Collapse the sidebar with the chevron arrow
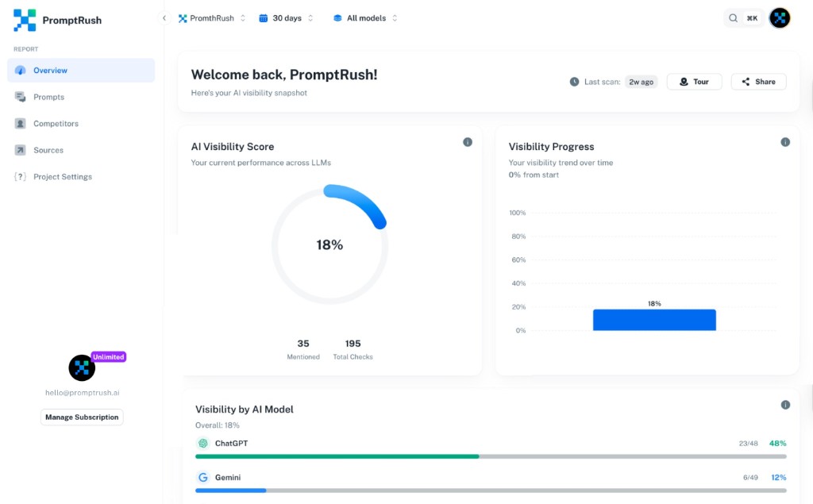The width and height of the screenshot is (813, 504). point(164,18)
